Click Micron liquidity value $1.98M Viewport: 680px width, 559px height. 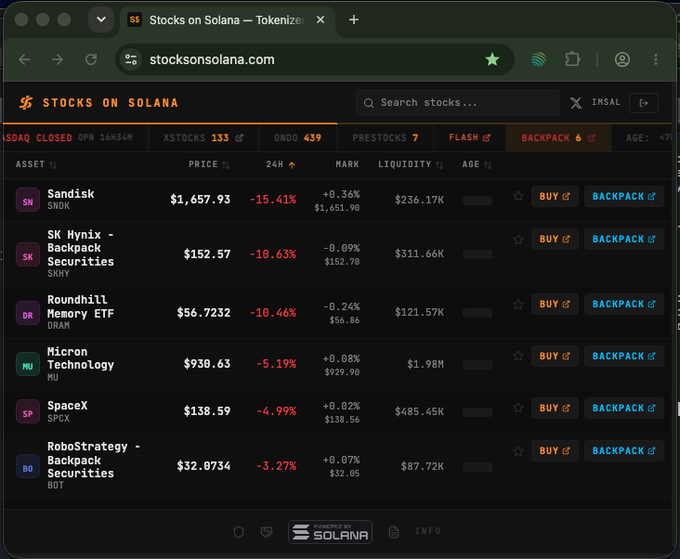425,364
